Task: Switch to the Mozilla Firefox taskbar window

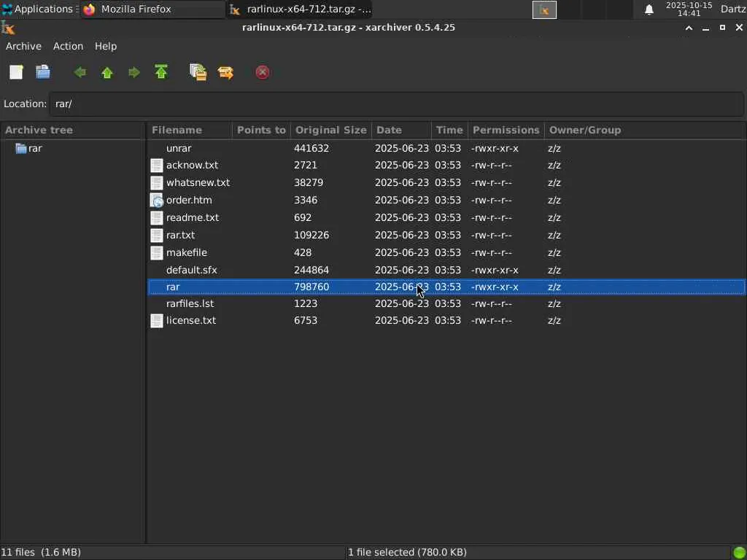Action: click(152, 9)
